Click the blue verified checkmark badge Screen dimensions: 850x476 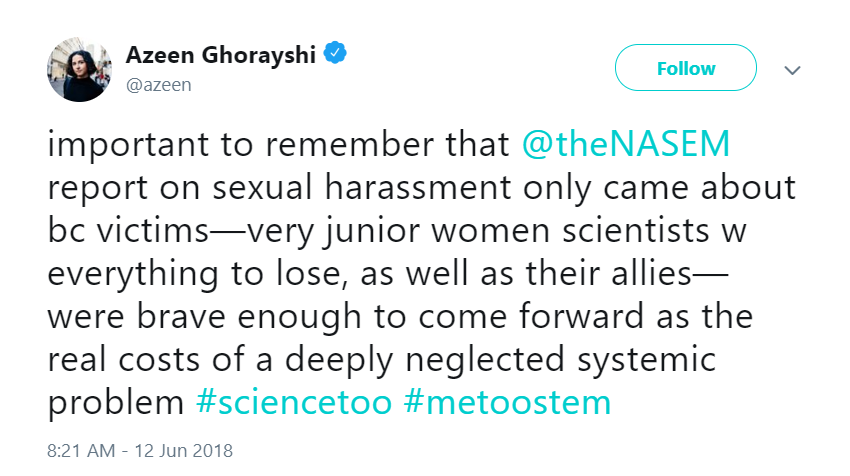tap(335, 53)
